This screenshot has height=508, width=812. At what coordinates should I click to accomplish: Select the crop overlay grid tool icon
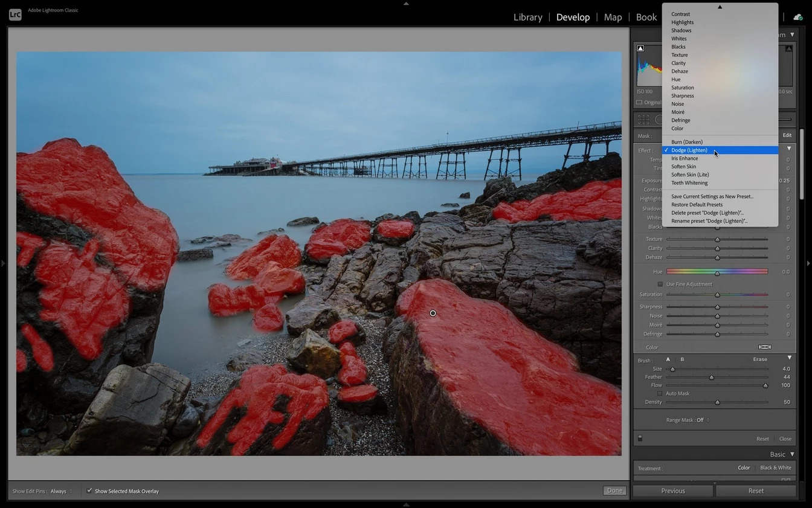643,120
